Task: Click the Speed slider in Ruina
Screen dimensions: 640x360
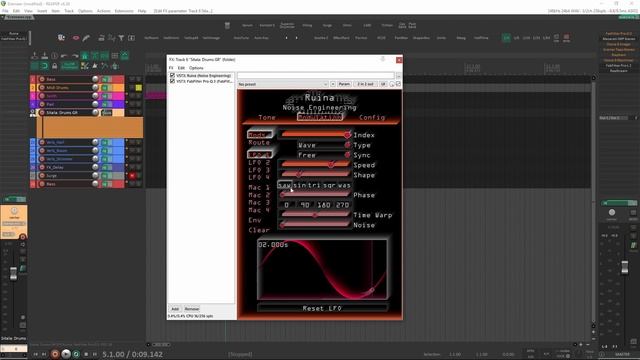Action: coord(315,164)
